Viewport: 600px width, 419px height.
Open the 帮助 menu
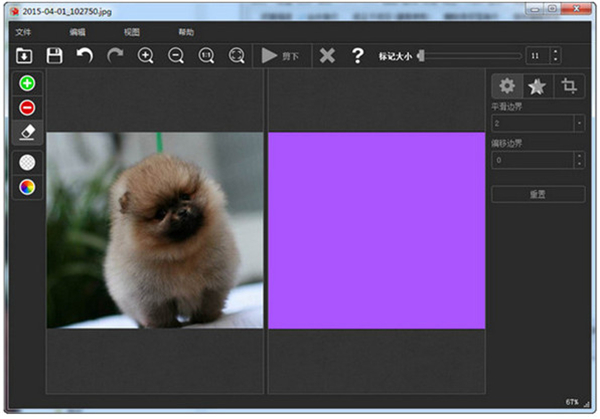186,33
